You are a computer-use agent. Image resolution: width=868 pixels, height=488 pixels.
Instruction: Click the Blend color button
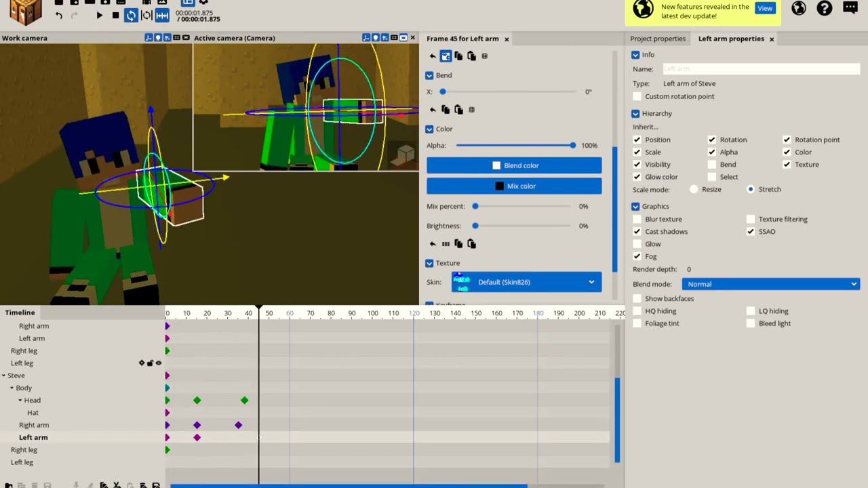pyautogui.click(x=514, y=165)
